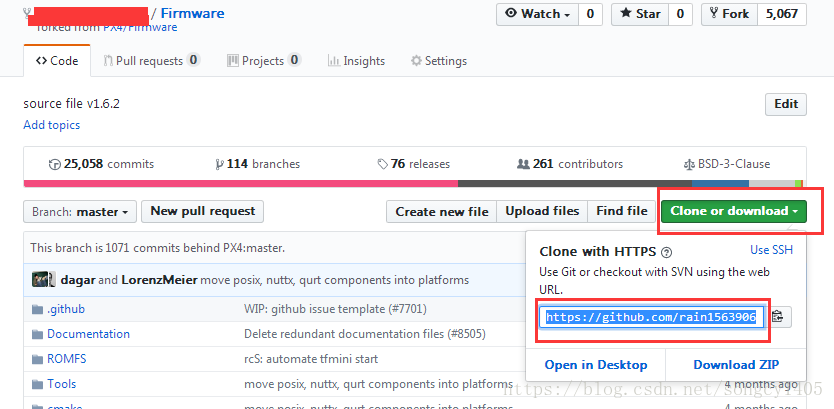Open the ROMFS folder
The image size is (834, 409).
[66, 359]
